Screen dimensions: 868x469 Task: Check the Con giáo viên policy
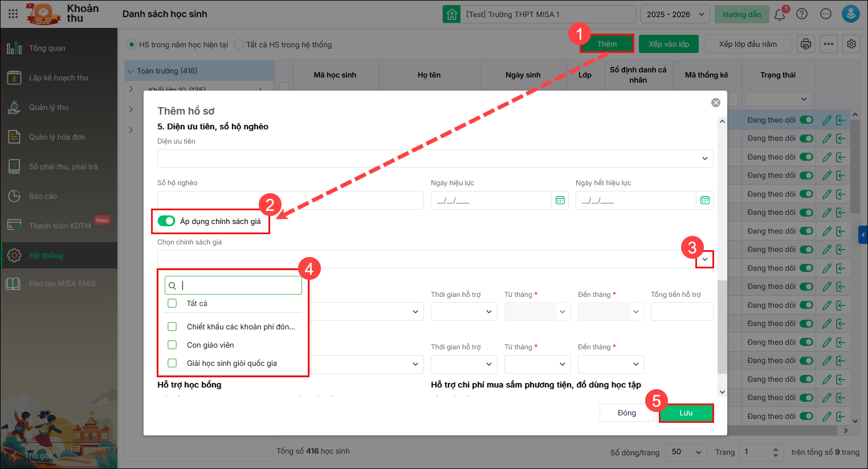(172, 345)
